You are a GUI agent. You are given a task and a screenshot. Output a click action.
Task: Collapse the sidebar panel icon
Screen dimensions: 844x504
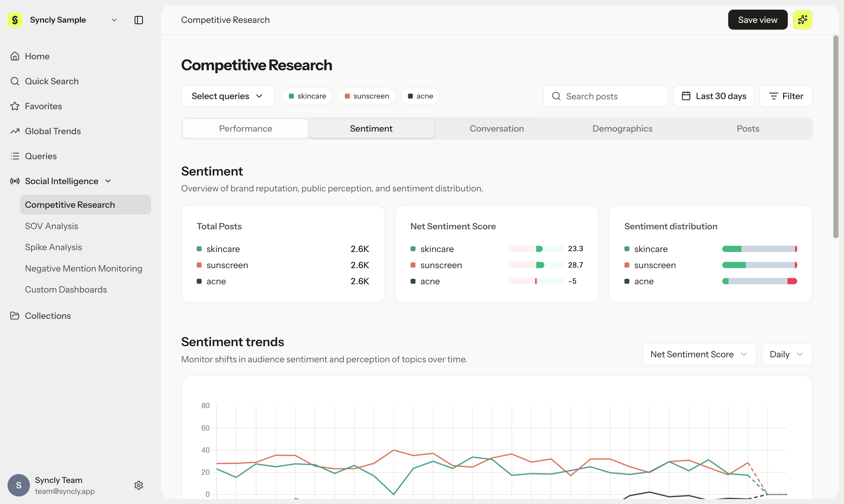(139, 20)
